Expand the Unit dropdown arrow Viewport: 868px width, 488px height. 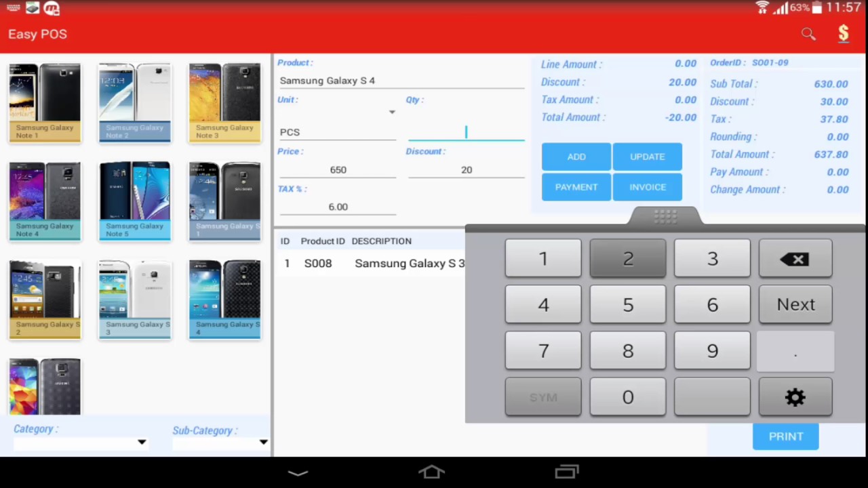pos(391,112)
